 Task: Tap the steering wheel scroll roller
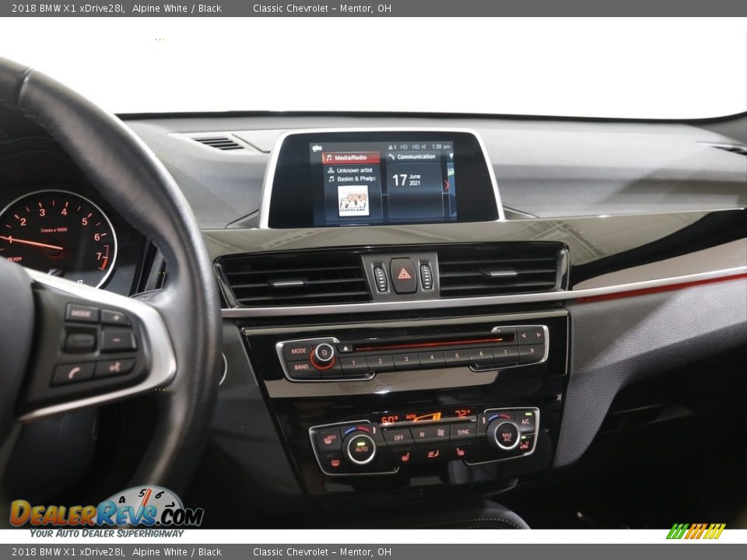[79, 342]
